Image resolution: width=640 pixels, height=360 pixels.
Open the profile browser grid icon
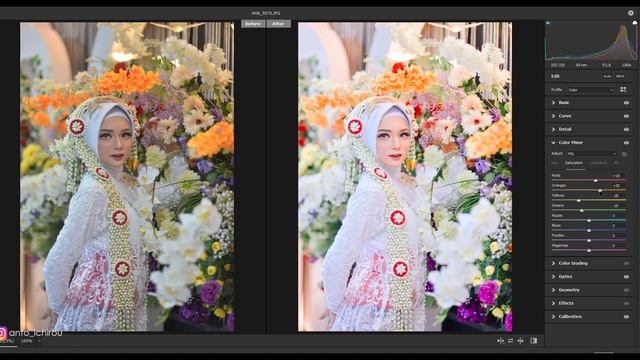pyautogui.click(x=623, y=89)
